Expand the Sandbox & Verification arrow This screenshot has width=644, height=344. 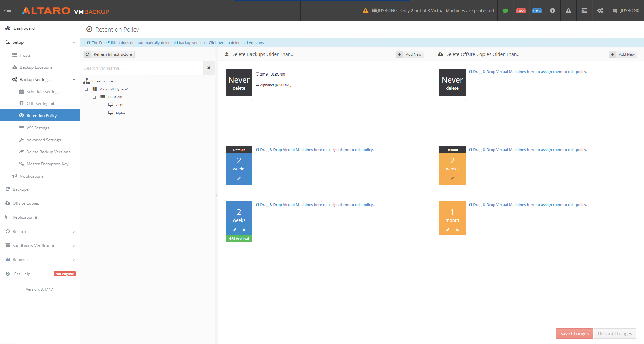(x=74, y=246)
